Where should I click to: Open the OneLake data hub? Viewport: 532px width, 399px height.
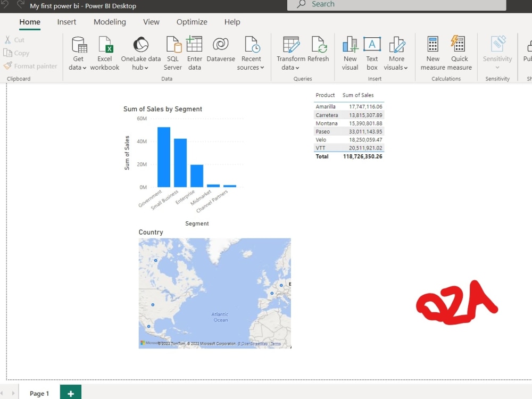140,53
